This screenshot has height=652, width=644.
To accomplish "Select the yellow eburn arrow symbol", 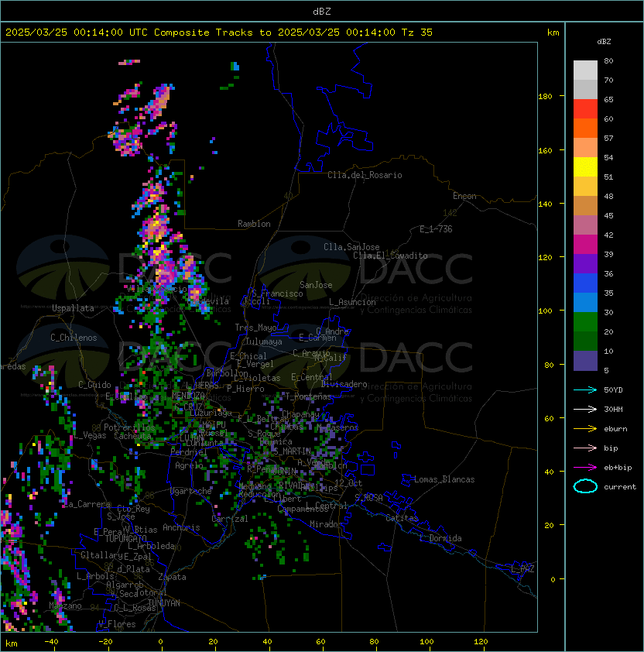I will tap(585, 429).
